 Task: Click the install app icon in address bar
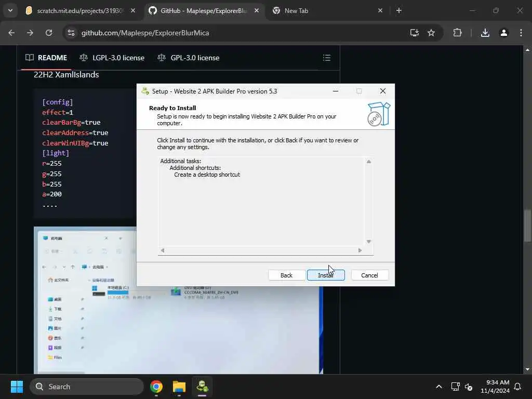pos(414,33)
